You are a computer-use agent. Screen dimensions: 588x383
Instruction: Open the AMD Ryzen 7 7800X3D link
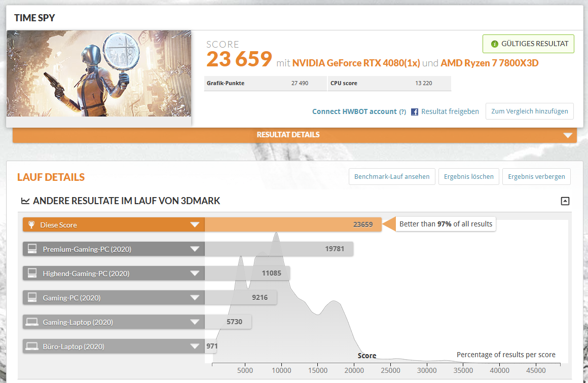tap(489, 63)
